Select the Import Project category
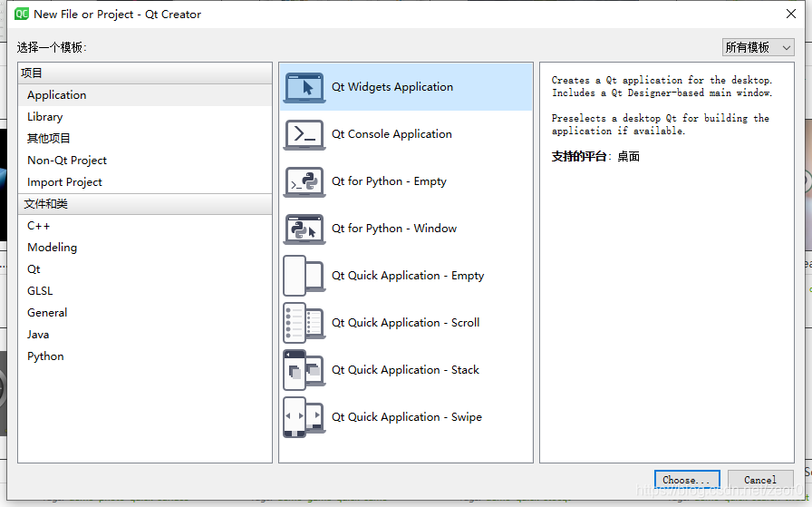Viewport: 812px width, 507px height. [145, 182]
